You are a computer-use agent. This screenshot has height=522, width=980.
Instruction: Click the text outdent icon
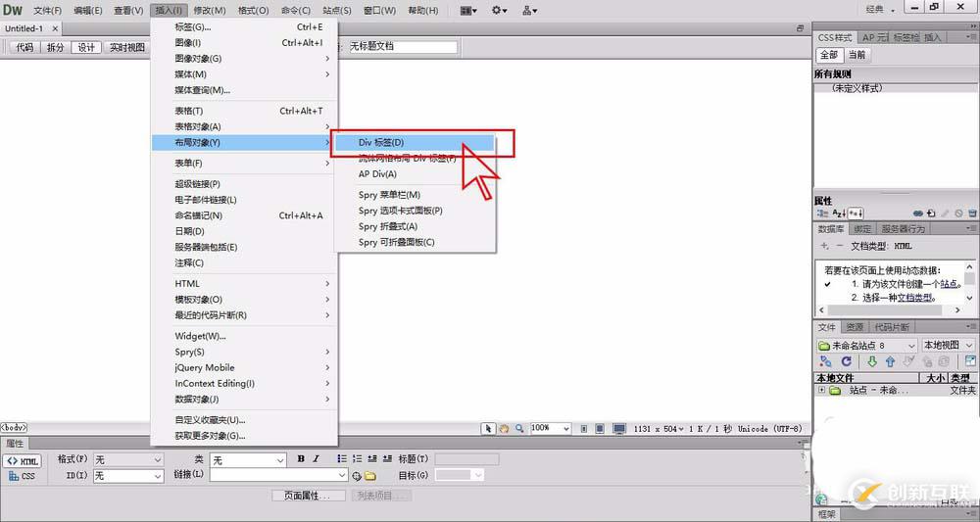coord(371,459)
